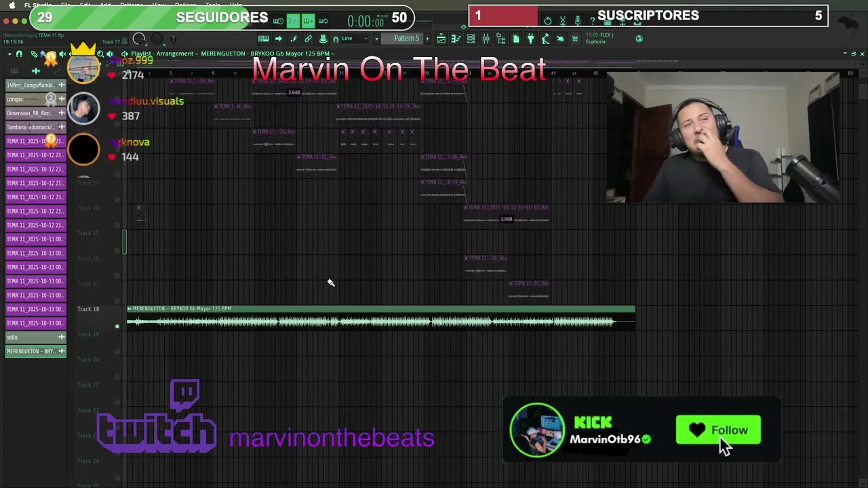Toggle mute dot of Track 16

point(117,276)
